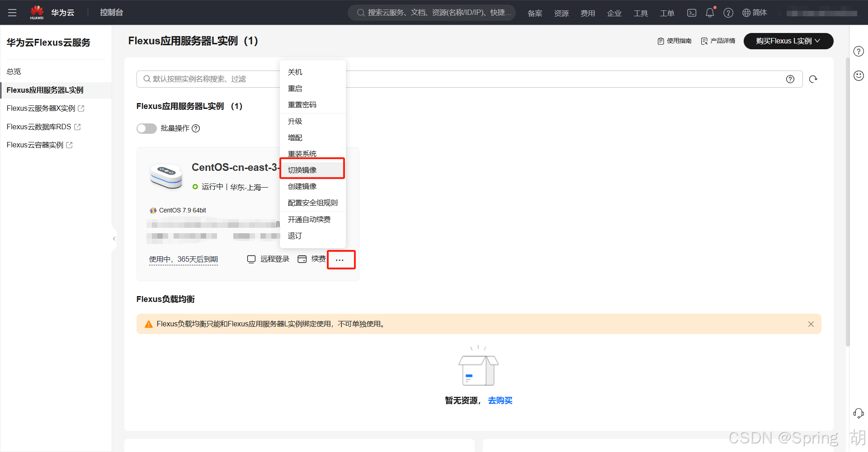The height and width of the screenshot is (452, 868).
Task: Click 批量操作 help question icon
Action: (x=196, y=128)
